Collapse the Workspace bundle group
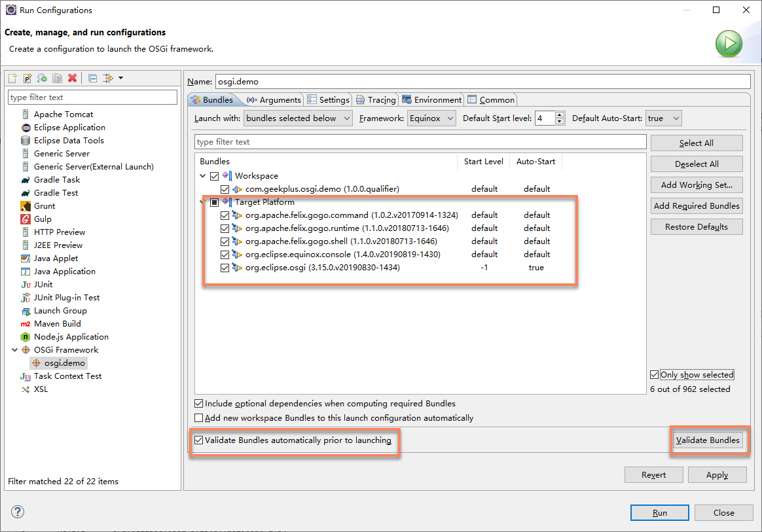 203,176
